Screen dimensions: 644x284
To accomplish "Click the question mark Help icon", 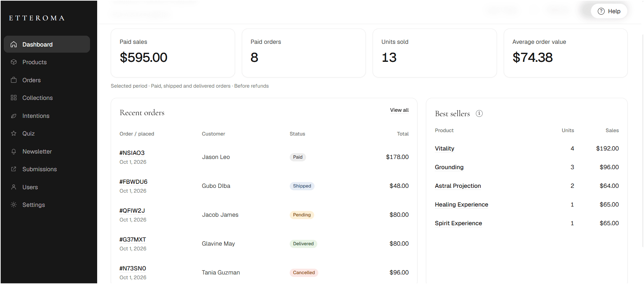I will [x=601, y=11].
